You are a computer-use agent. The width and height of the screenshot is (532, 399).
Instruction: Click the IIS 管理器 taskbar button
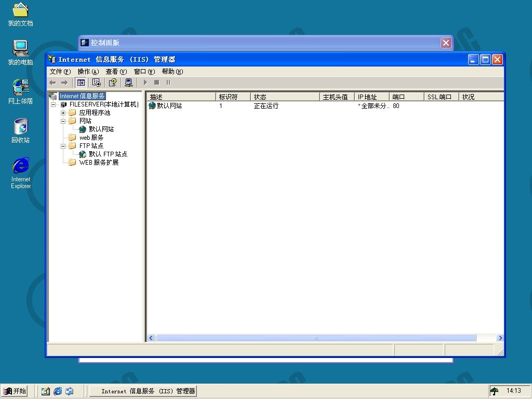pyautogui.click(x=143, y=391)
